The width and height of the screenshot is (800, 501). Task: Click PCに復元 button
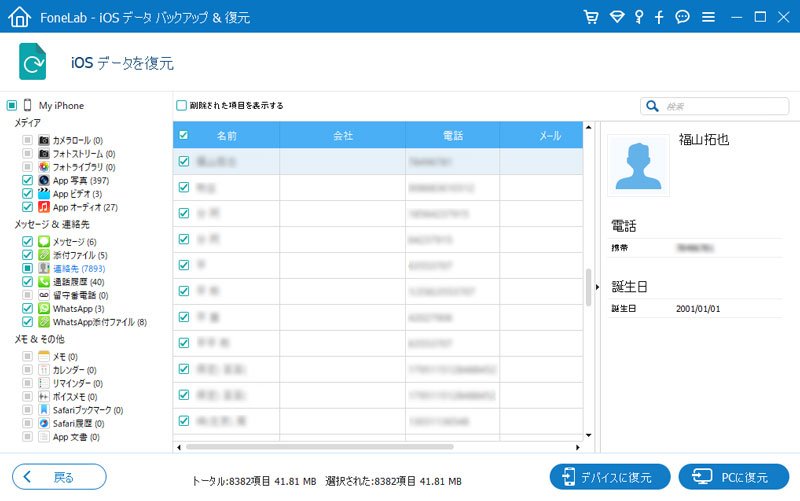coord(734,477)
